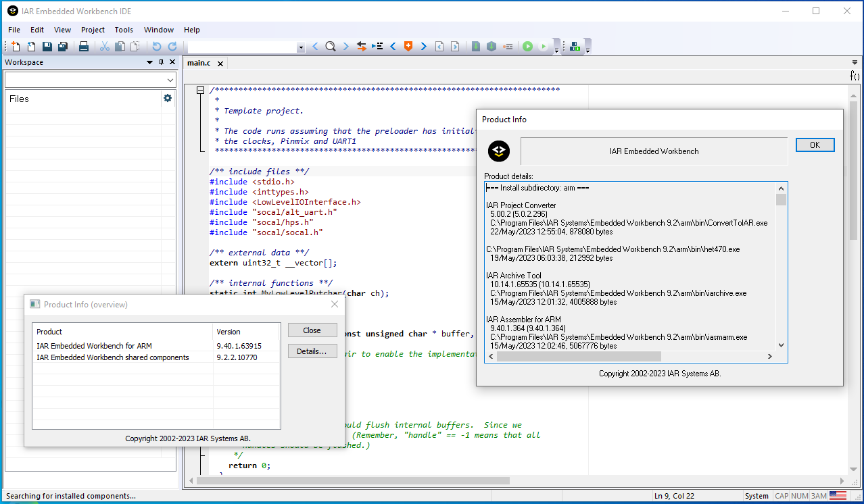This screenshot has width=864, height=504.
Task: Open the Tools menu
Action: pos(124,30)
